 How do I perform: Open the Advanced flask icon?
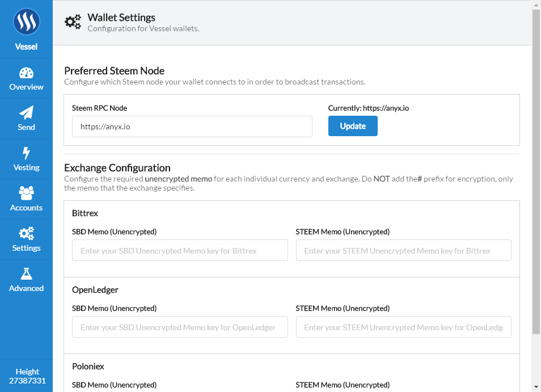(26, 273)
